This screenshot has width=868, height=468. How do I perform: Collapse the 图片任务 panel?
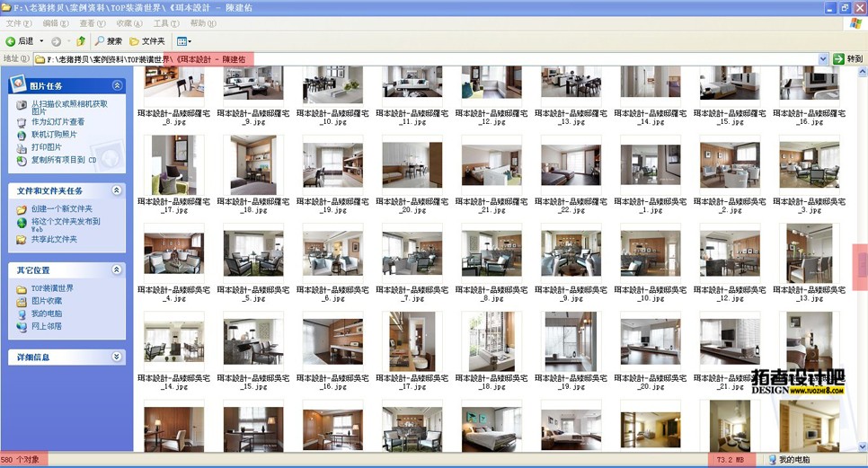coord(117,85)
